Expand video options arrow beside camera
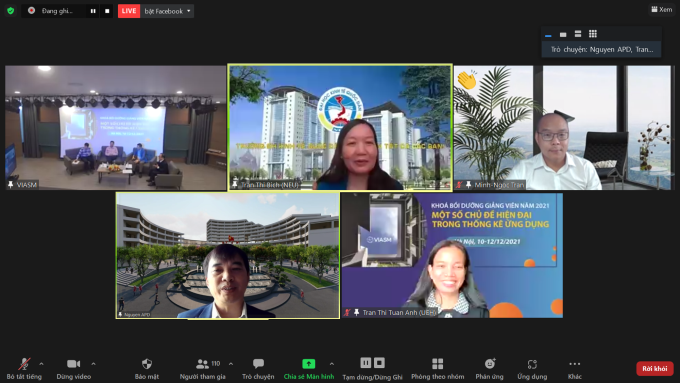680x383 pixels. tap(93, 364)
